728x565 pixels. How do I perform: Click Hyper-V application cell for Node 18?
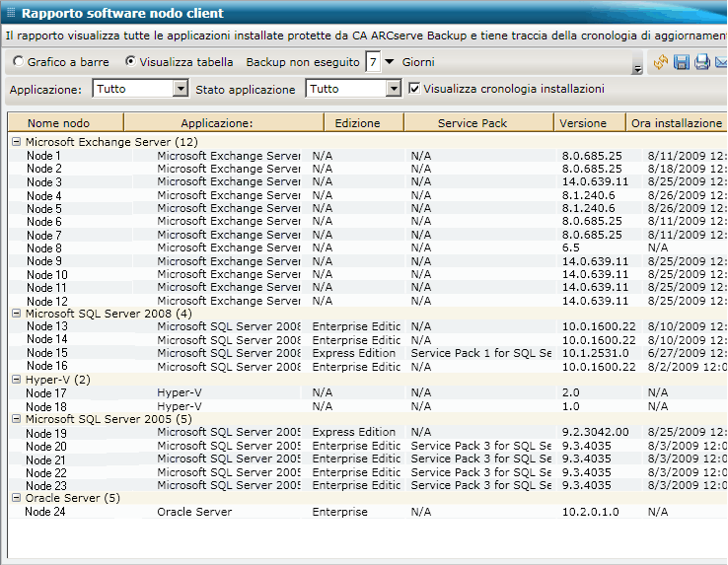pyautogui.click(x=180, y=406)
